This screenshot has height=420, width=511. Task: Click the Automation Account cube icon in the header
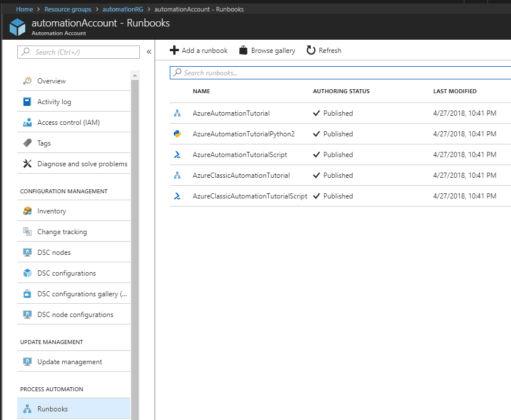(17, 26)
